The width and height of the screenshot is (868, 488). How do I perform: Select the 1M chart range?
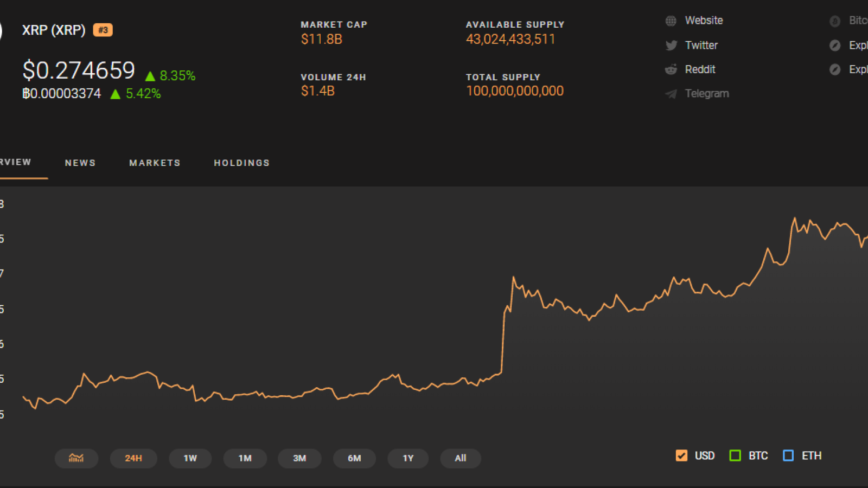[245, 458]
